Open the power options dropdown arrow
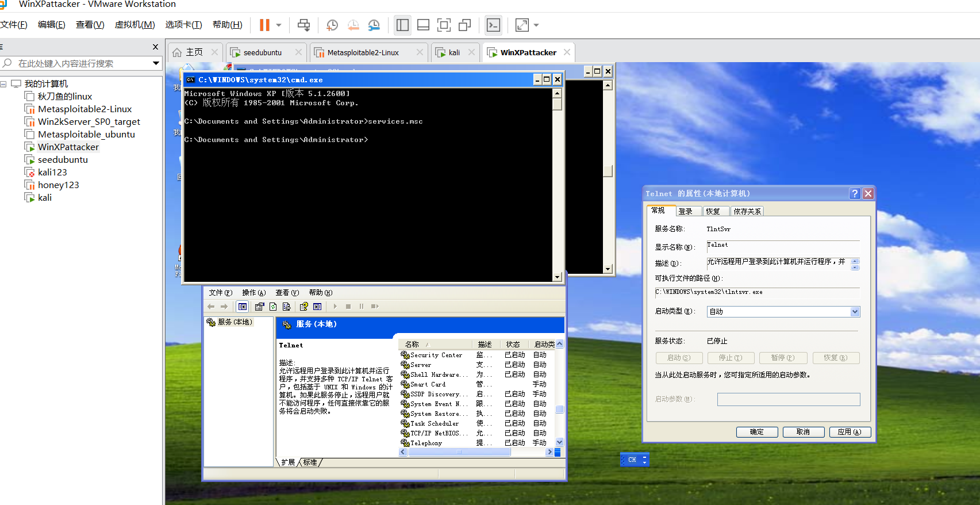The height and width of the screenshot is (505, 980). [279, 25]
